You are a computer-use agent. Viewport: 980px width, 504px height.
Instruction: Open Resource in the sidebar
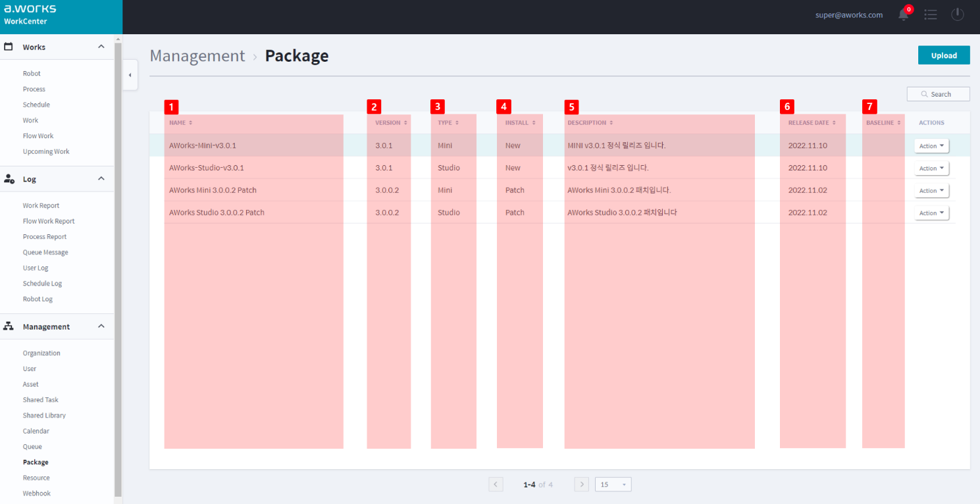pos(36,478)
